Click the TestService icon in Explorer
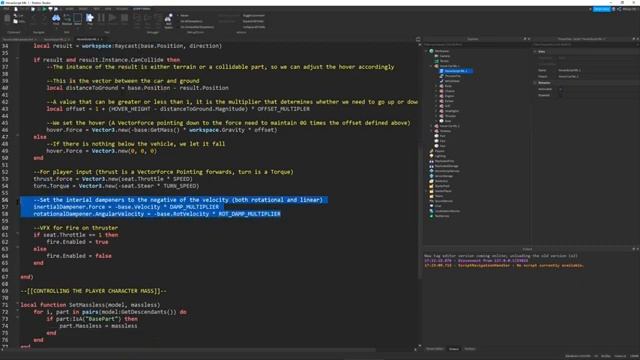Viewport: 640px width, 360px height. 431,216
